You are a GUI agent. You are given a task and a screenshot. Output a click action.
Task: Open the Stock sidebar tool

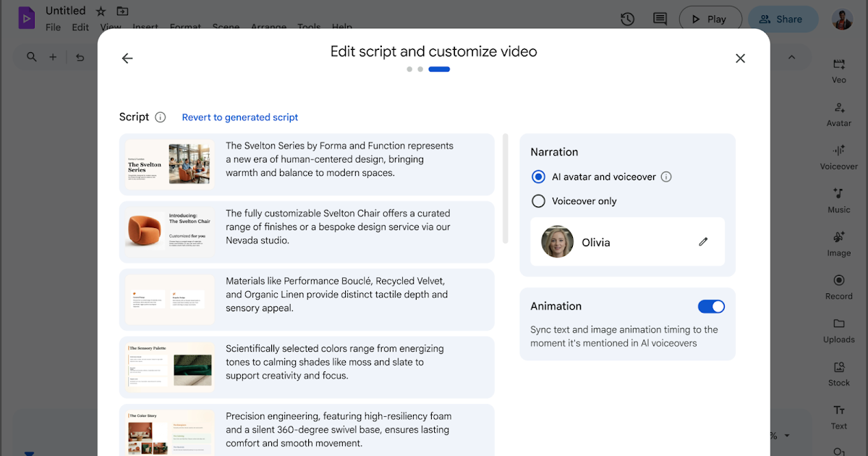point(839,374)
